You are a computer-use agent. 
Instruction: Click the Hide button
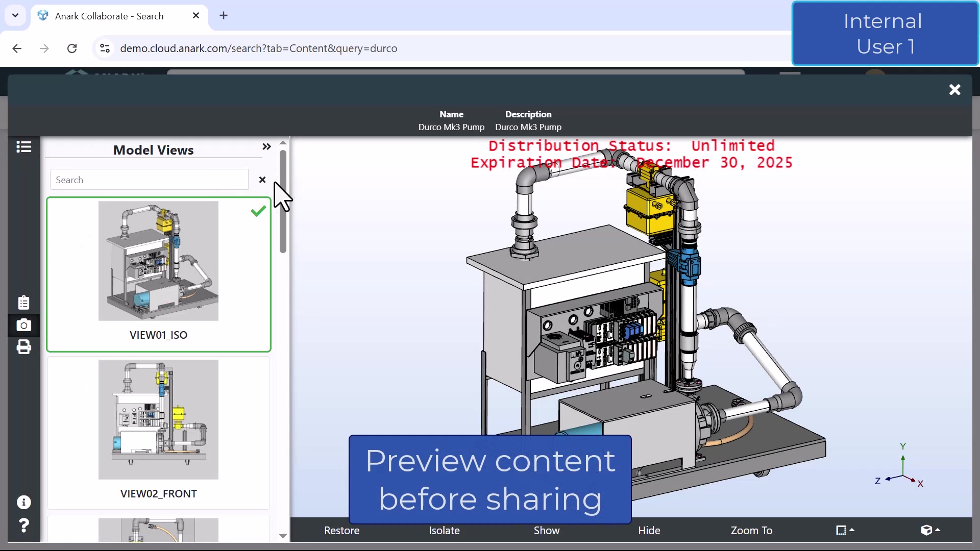[x=649, y=531]
